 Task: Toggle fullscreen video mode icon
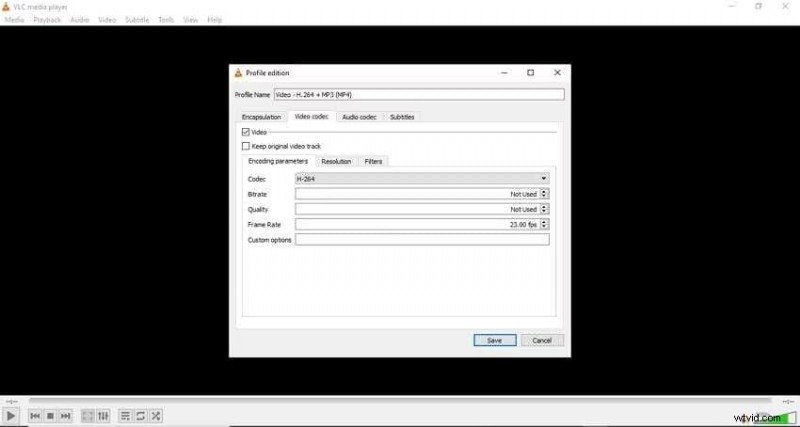pos(88,415)
